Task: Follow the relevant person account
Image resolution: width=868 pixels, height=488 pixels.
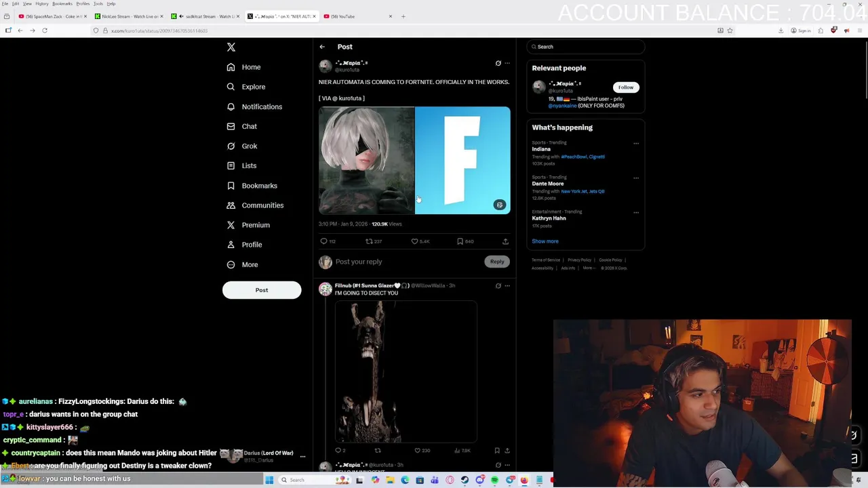Action: 626,87
